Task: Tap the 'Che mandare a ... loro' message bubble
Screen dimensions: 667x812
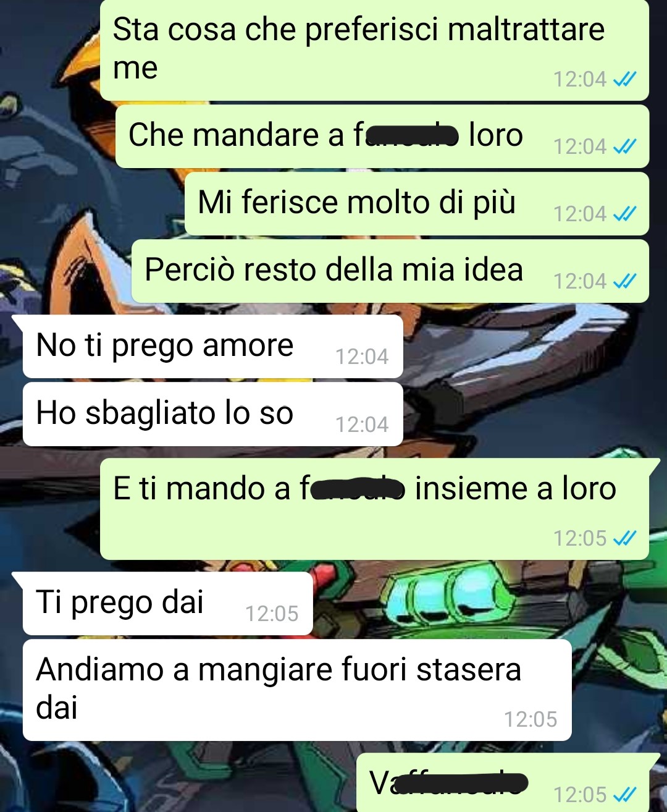Action: click(x=382, y=137)
